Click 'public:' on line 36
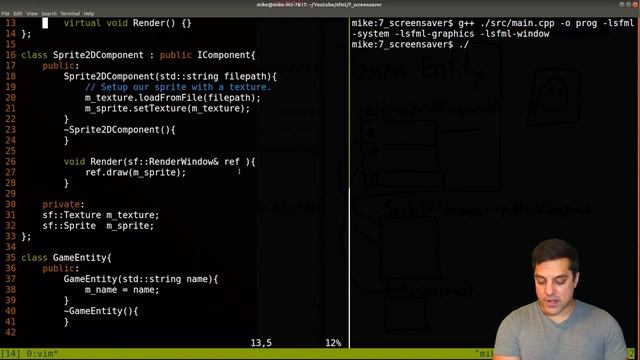The image size is (640, 360). (x=61, y=269)
